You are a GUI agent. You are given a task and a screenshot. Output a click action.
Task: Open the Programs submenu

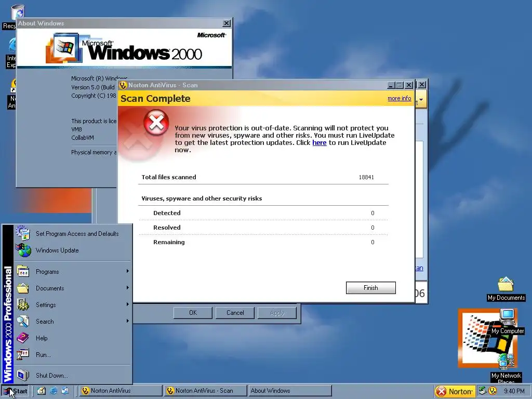click(x=73, y=271)
